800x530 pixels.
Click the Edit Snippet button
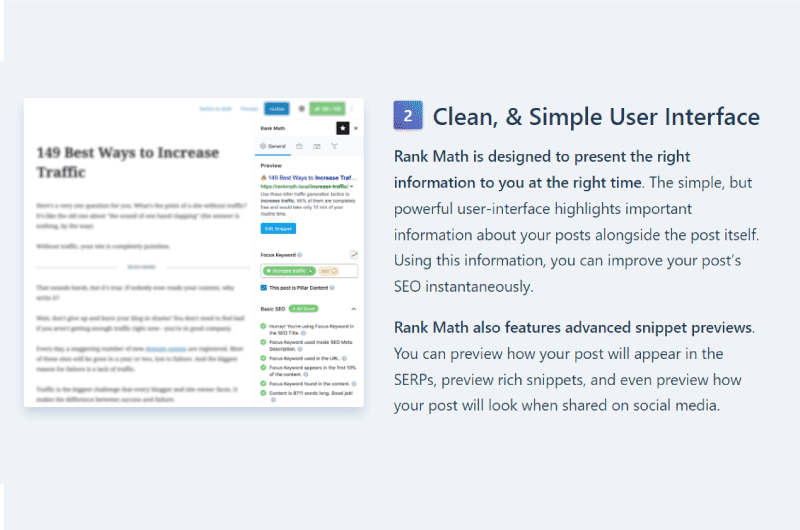tap(278, 229)
